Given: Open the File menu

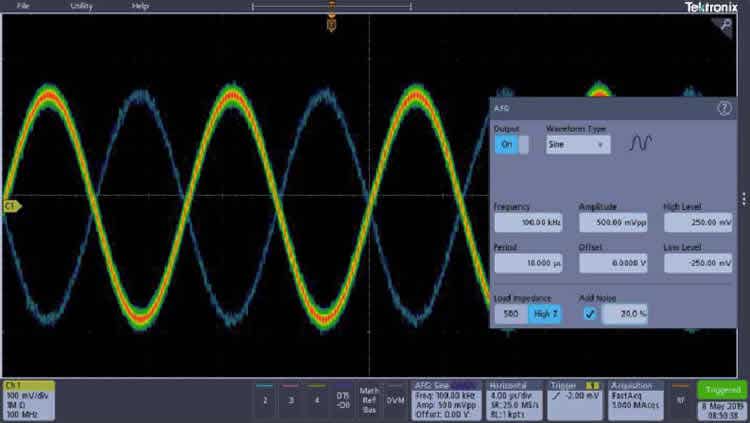Looking at the screenshot, I should [22, 6].
